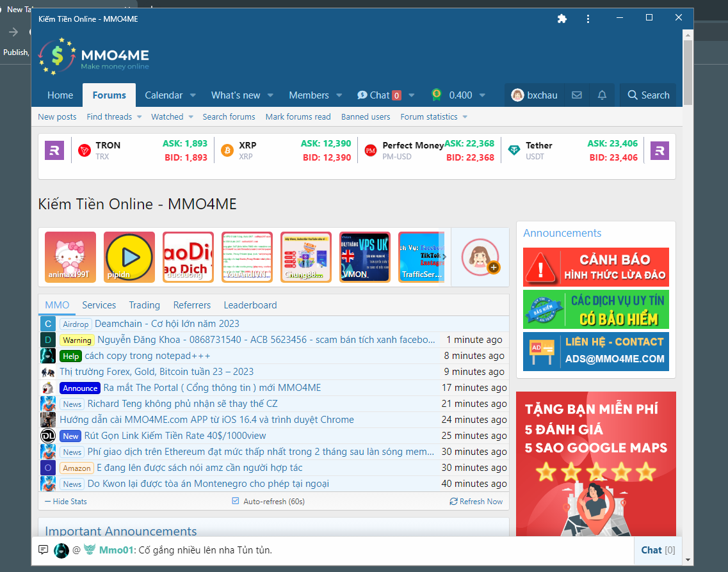Collapse the widget with Hide Stats
728x572 pixels.
(x=66, y=502)
